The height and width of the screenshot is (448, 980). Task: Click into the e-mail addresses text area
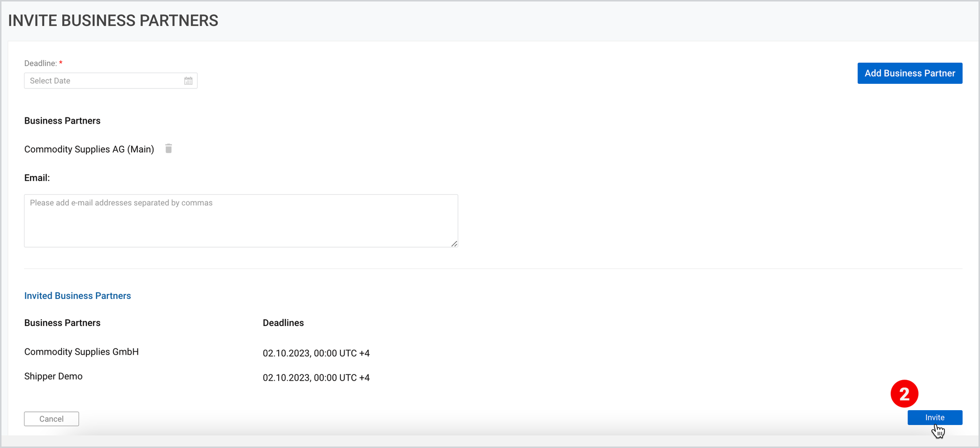click(241, 221)
